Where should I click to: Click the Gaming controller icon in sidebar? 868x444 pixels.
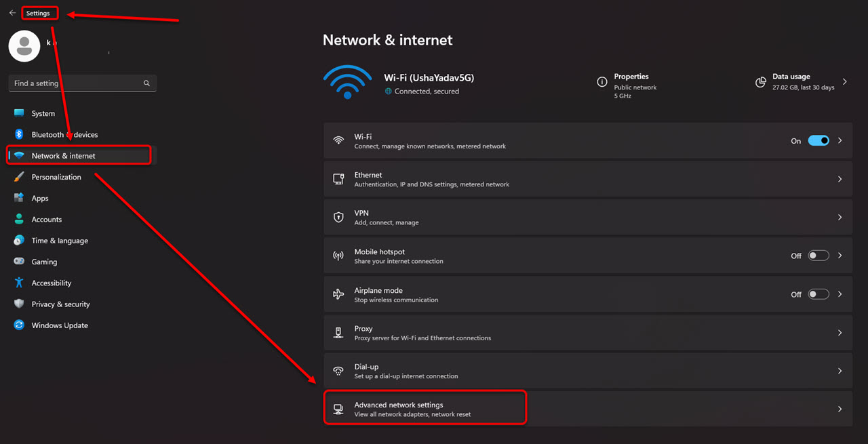19,262
